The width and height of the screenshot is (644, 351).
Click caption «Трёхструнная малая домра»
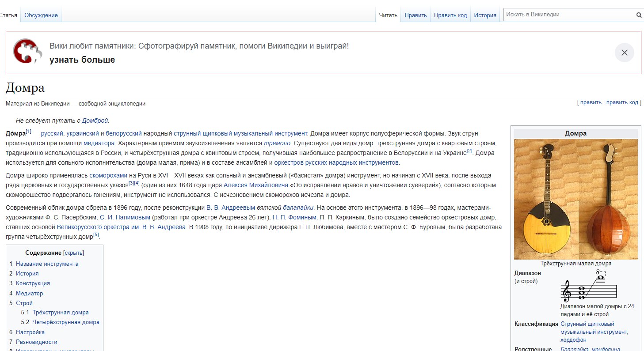pyautogui.click(x=575, y=264)
